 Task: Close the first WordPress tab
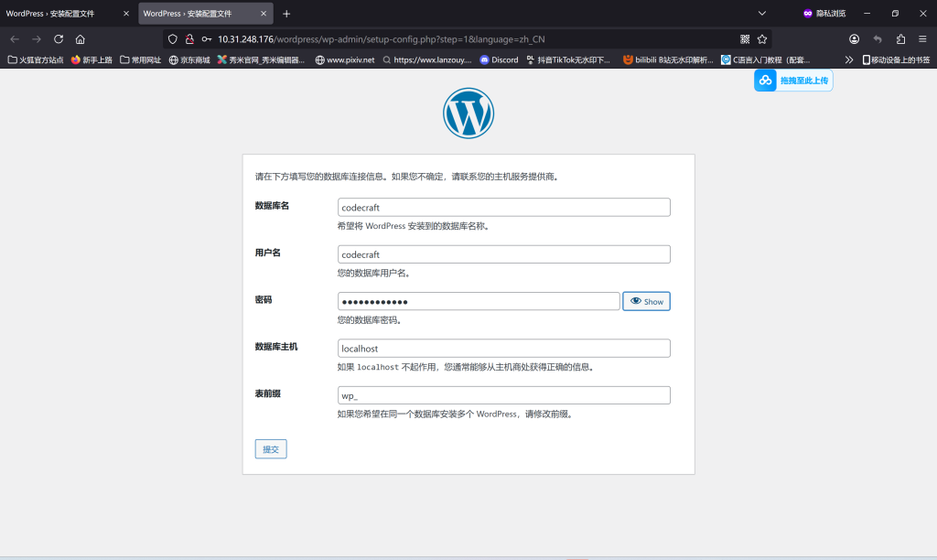(126, 13)
